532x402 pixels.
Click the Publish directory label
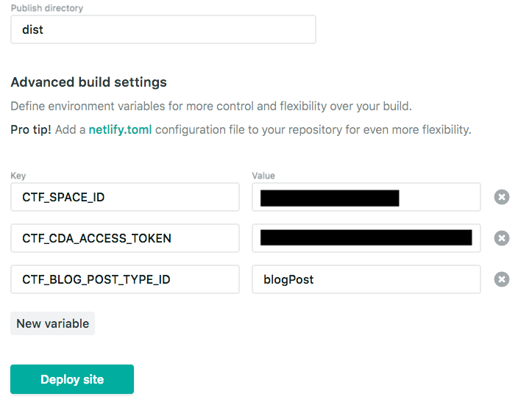pos(46,8)
